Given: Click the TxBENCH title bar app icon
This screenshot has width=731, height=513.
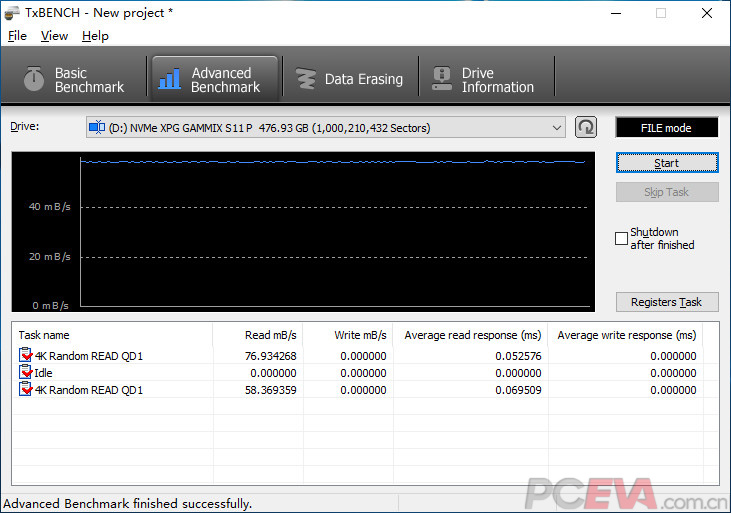Looking at the screenshot, I should (12, 13).
